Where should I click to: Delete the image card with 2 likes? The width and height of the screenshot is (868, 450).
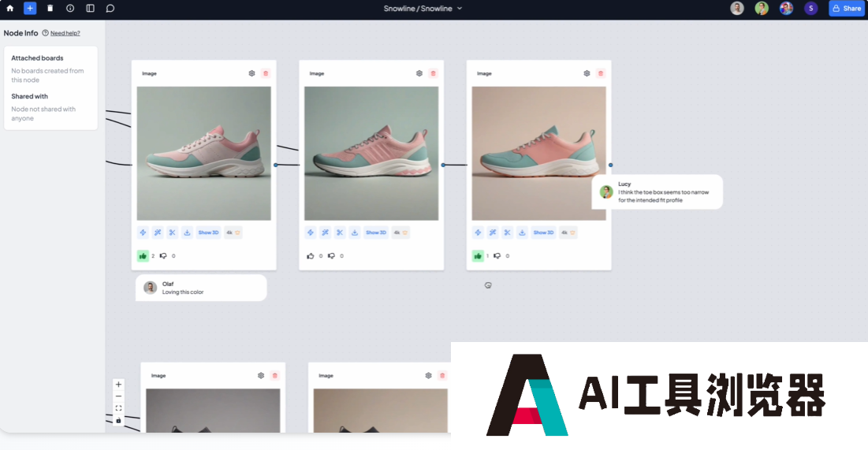pyautogui.click(x=266, y=73)
